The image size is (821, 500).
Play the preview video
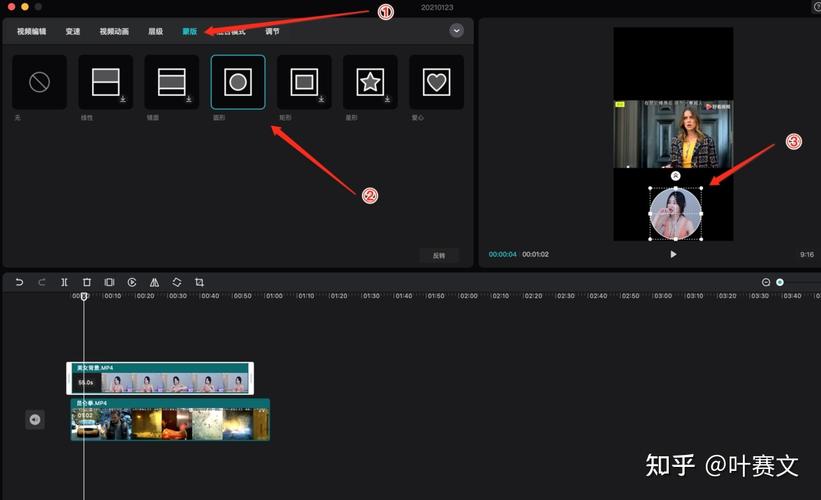pos(673,254)
